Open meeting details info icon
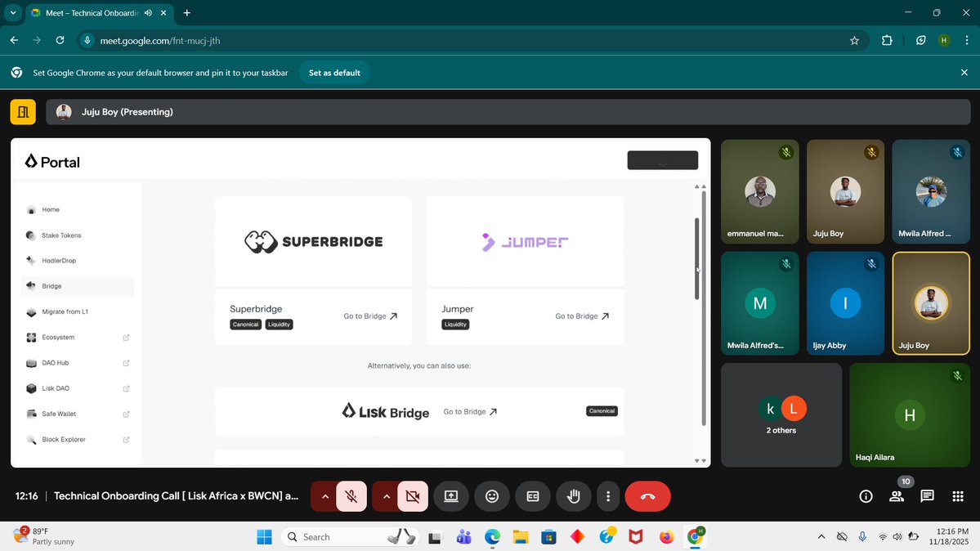The height and width of the screenshot is (551, 980). (x=866, y=496)
